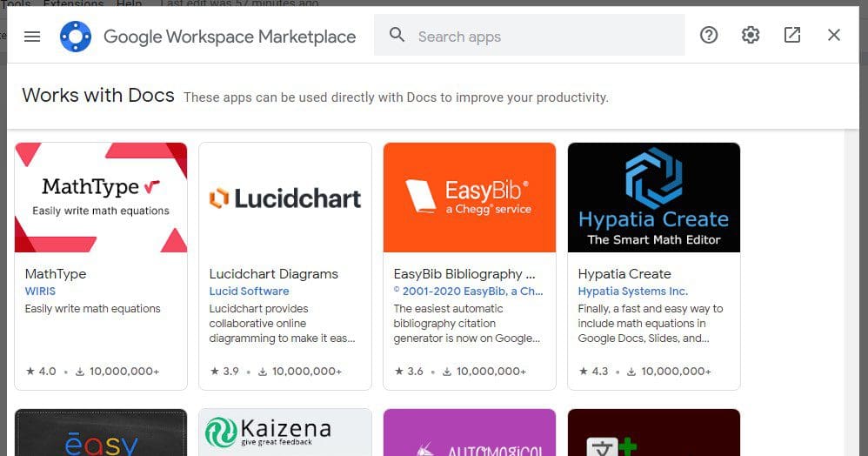Open the purple Automagical app thumbnail
Image resolution: width=868 pixels, height=456 pixels.
coord(470,433)
